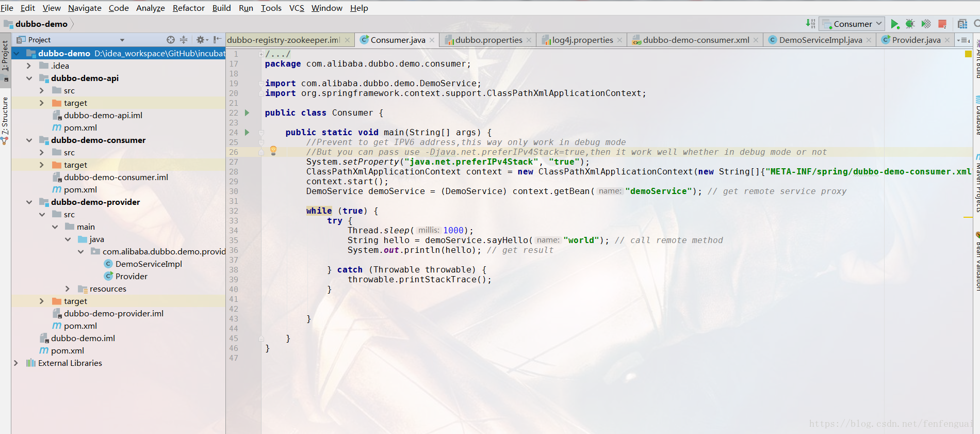Expand folded header comment at line 1
980x434 pixels.
point(261,54)
